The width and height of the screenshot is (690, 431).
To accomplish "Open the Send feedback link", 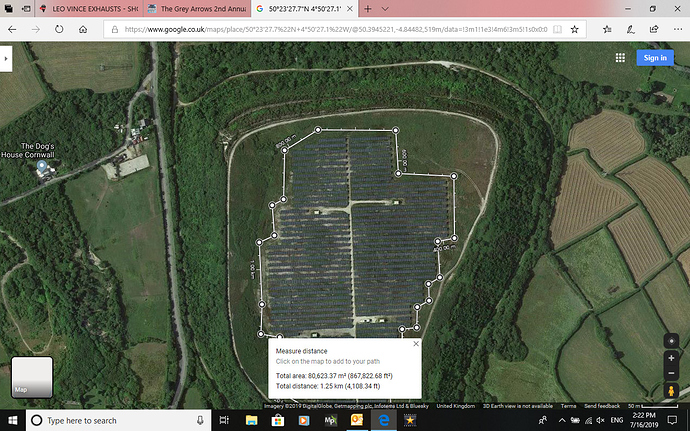I will 602,406.
